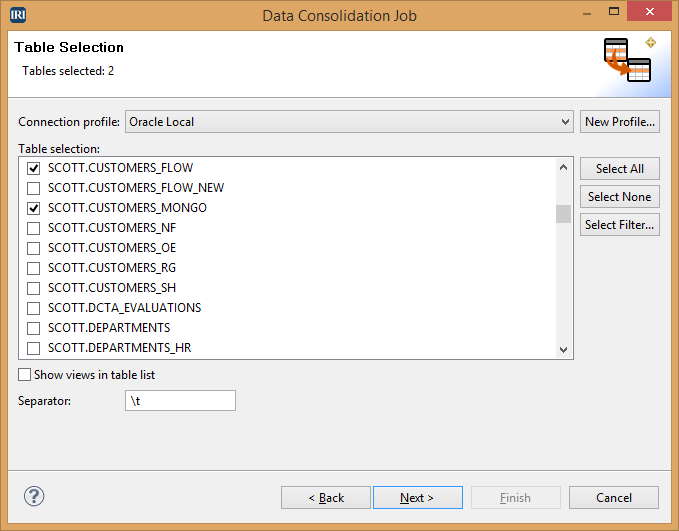Uncheck SCOTT.CUSTOMERS_MONGO table checkbox
The width and height of the screenshot is (679, 531).
(33, 208)
